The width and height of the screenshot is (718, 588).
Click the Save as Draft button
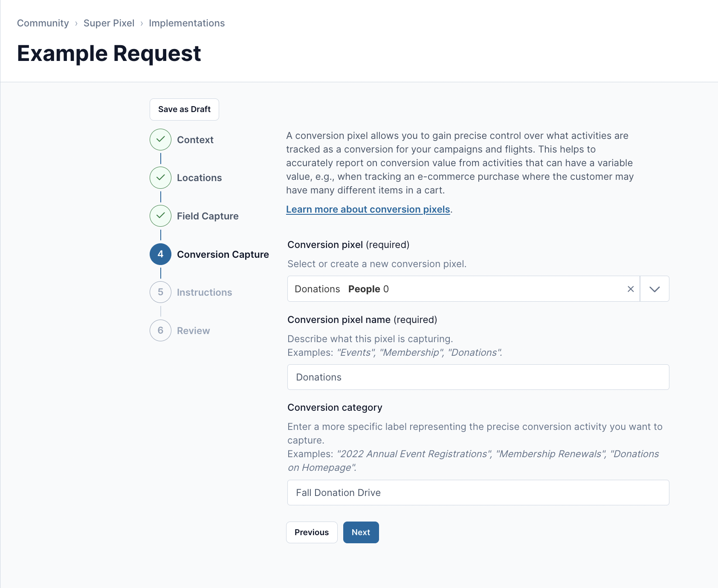coord(184,110)
